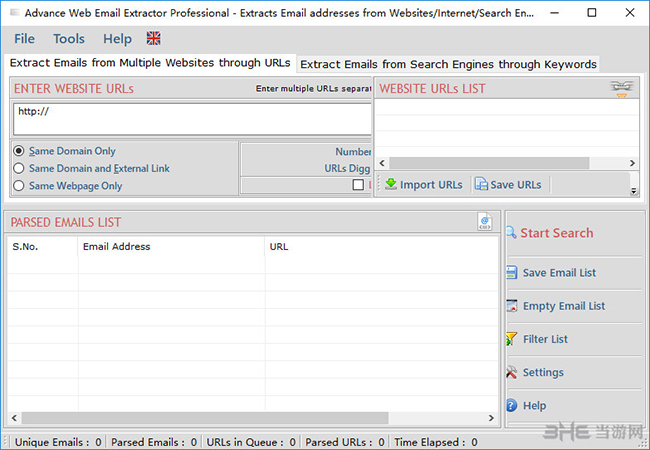Click Import URLs button

pyautogui.click(x=423, y=184)
